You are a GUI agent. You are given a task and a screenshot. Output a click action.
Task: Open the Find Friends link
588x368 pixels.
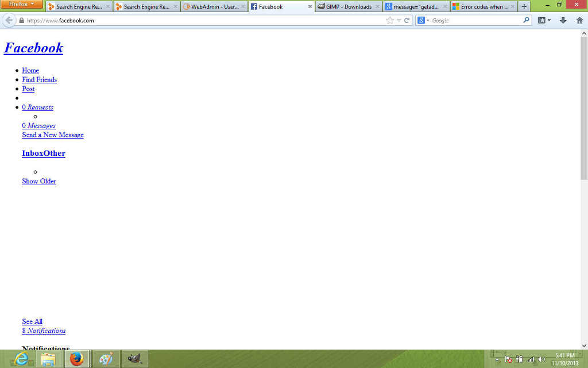[x=40, y=79]
